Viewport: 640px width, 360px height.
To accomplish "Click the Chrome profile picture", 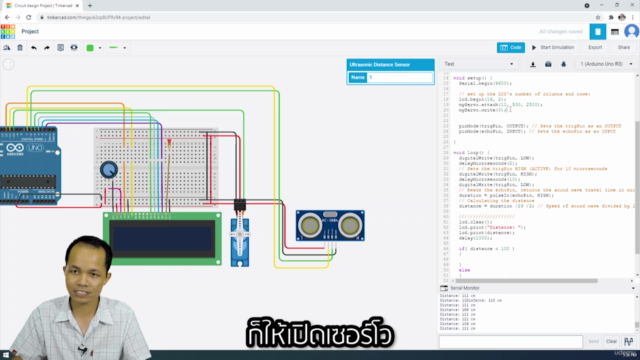I will (622, 17).
